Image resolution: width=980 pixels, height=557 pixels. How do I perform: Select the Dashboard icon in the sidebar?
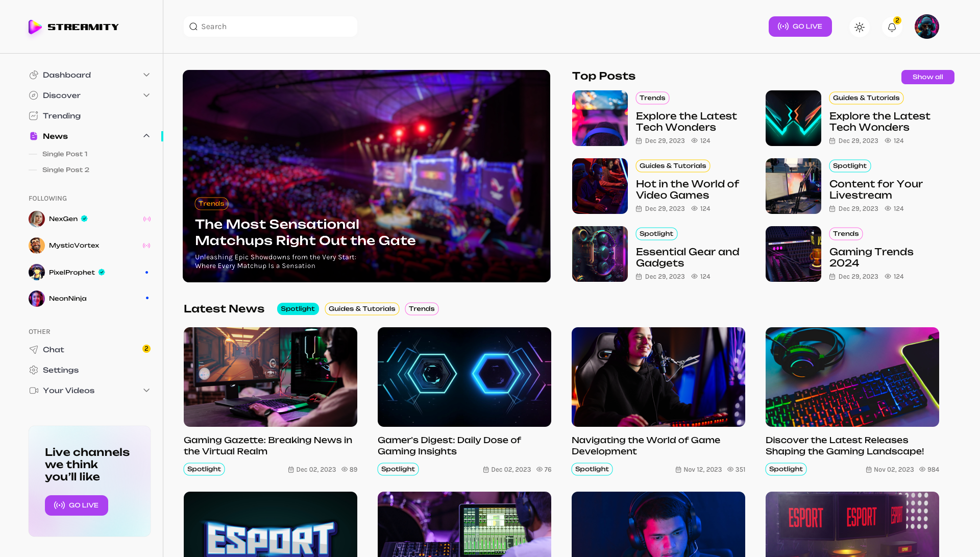[x=34, y=75]
